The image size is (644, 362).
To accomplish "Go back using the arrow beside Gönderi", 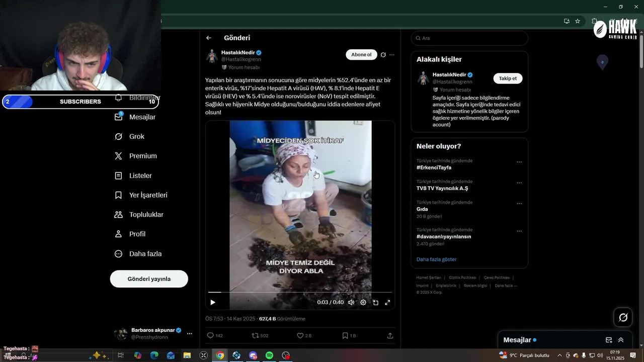I will tap(209, 38).
